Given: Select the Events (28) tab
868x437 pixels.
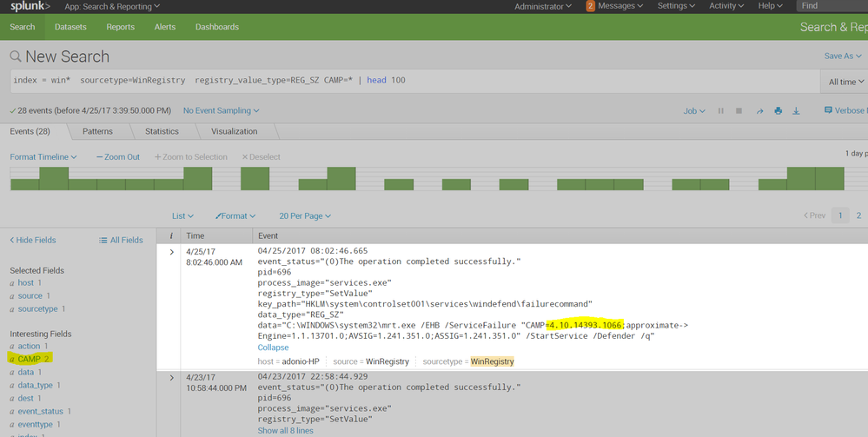Looking at the screenshot, I should click(30, 131).
